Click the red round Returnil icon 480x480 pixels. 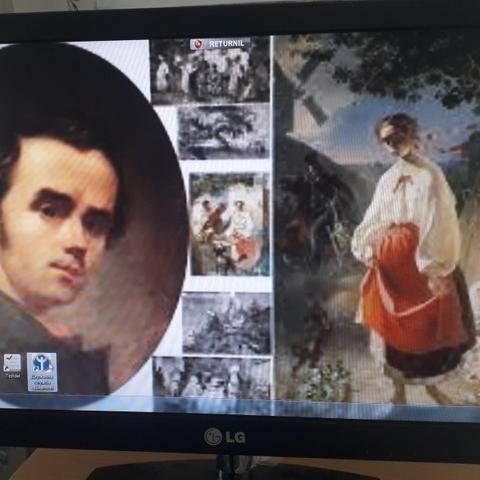[199, 44]
